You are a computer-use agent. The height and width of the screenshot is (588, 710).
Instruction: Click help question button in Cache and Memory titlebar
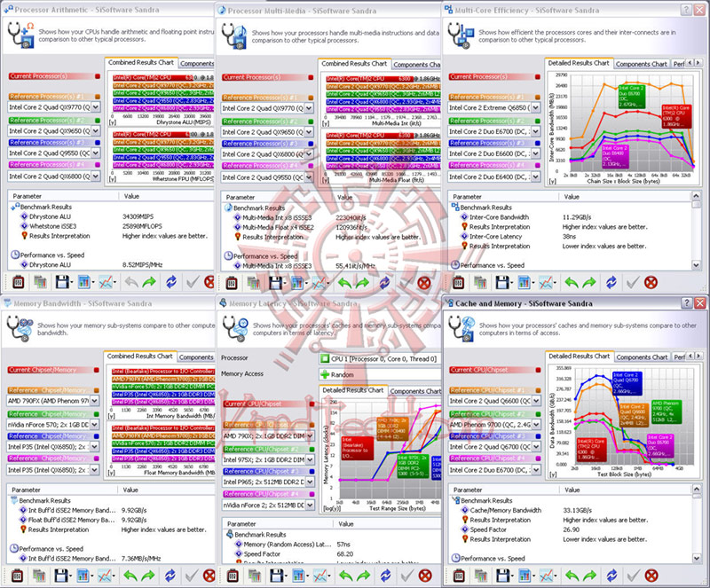pyautogui.click(x=687, y=302)
